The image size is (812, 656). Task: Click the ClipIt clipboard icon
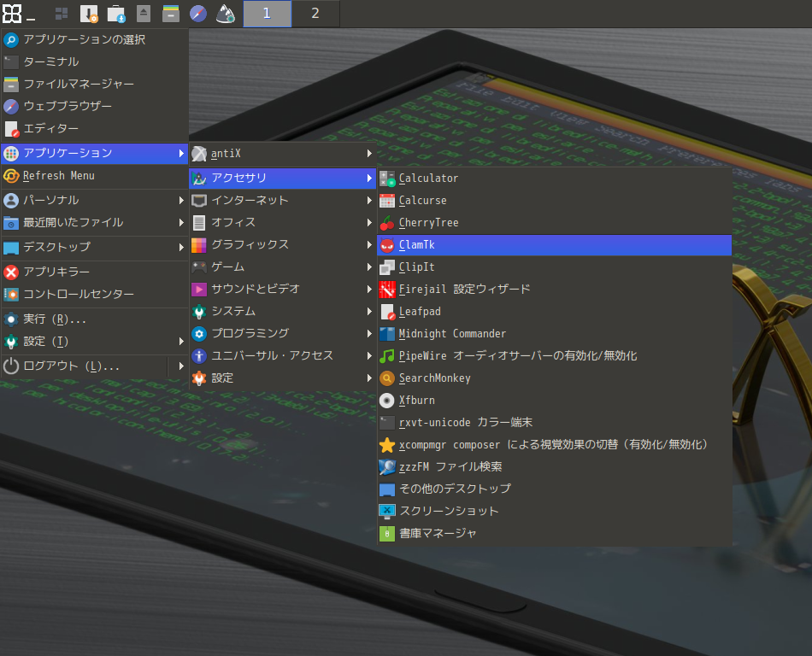[x=387, y=267]
